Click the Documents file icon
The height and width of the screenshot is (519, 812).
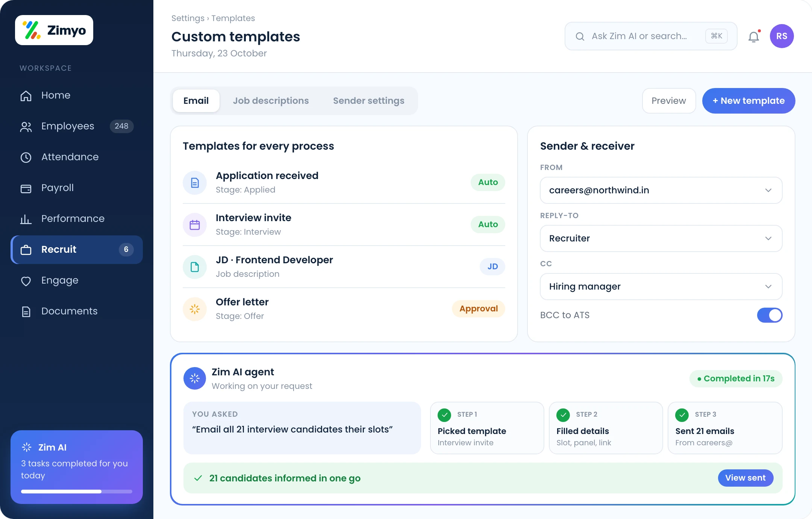pos(26,311)
